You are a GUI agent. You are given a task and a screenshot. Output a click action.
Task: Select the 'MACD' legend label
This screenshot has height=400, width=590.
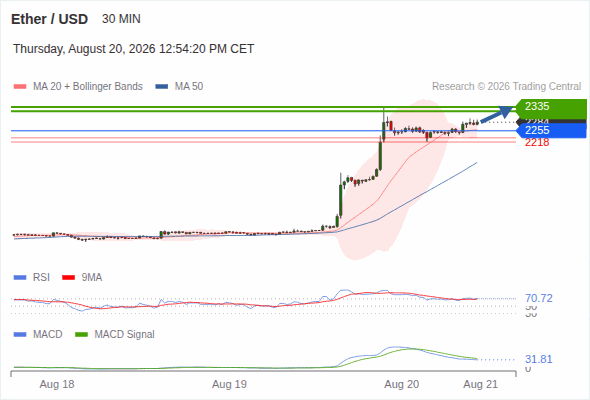click(47, 335)
